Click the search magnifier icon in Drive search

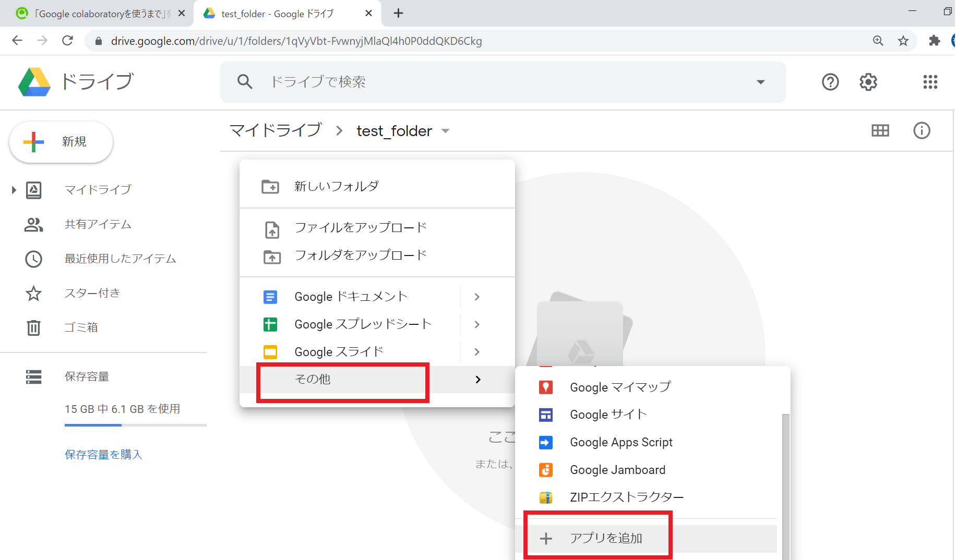click(245, 81)
